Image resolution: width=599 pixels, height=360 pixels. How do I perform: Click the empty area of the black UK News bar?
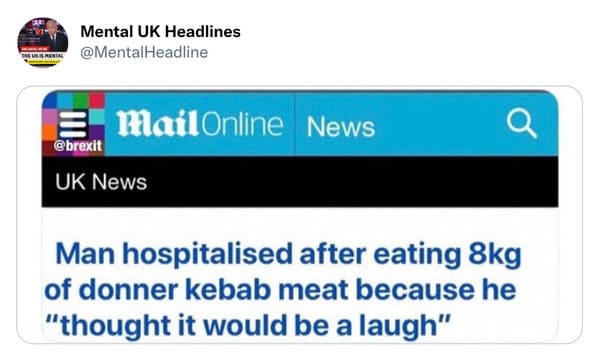click(351, 182)
